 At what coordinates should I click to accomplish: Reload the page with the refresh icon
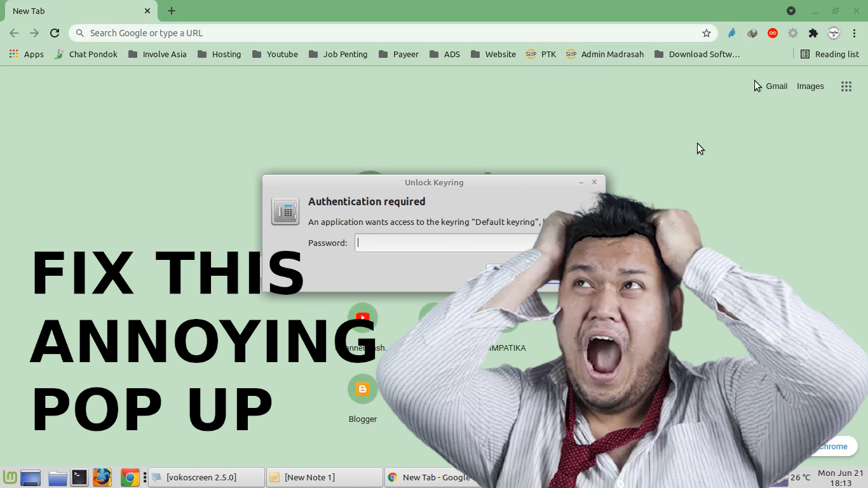point(55,33)
